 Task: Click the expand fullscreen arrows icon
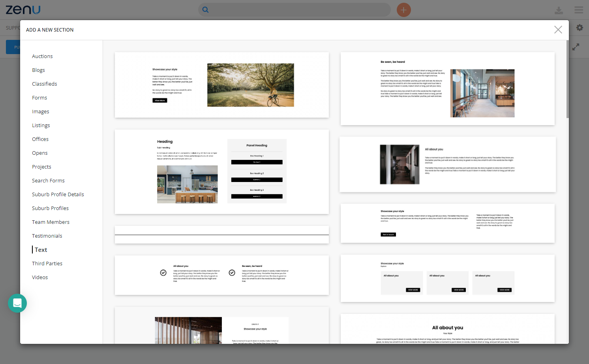(x=576, y=47)
